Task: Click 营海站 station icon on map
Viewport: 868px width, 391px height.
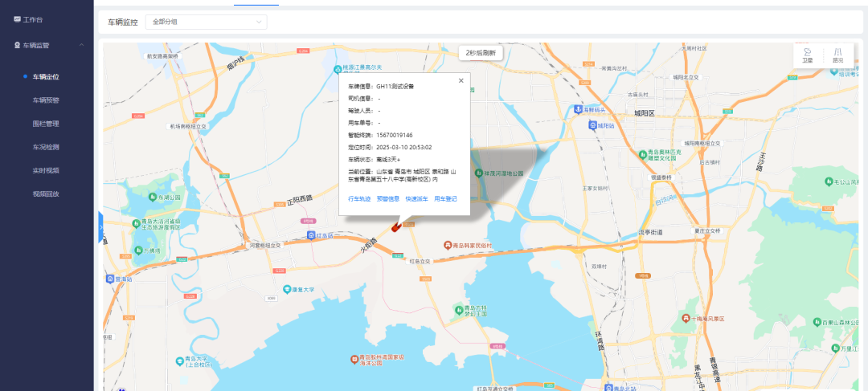Action: tap(108, 280)
